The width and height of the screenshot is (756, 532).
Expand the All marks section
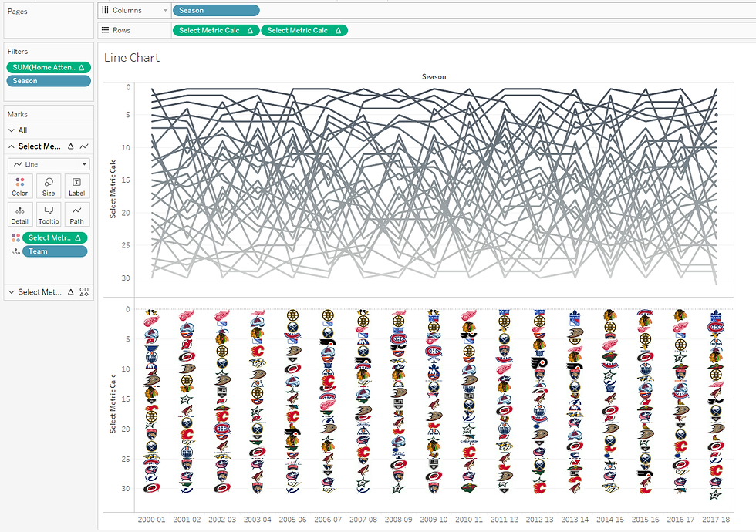click(x=12, y=130)
